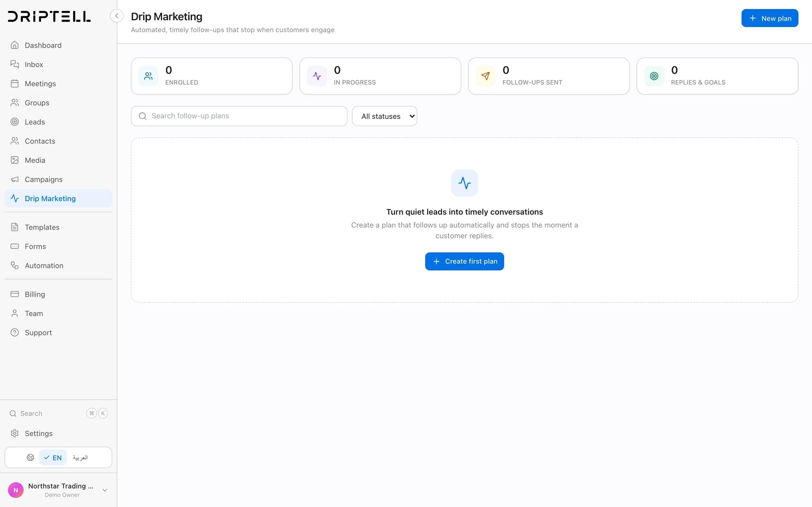The image size is (812, 507).
Task: Click the Support help-circle icon
Action: pos(14,332)
